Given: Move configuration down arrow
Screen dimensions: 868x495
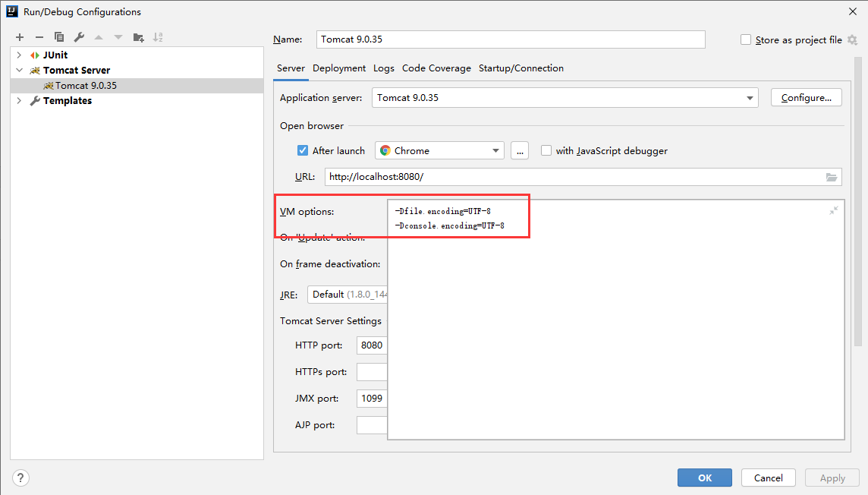Looking at the screenshot, I should (x=118, y=37).
